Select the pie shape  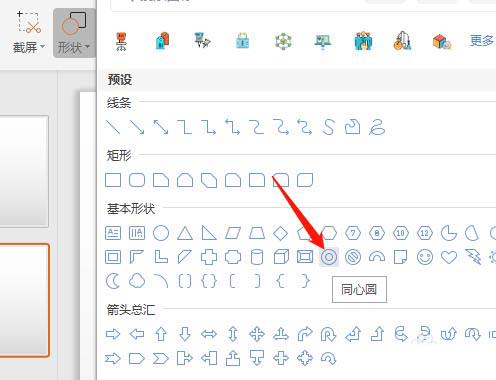(449, 233)
